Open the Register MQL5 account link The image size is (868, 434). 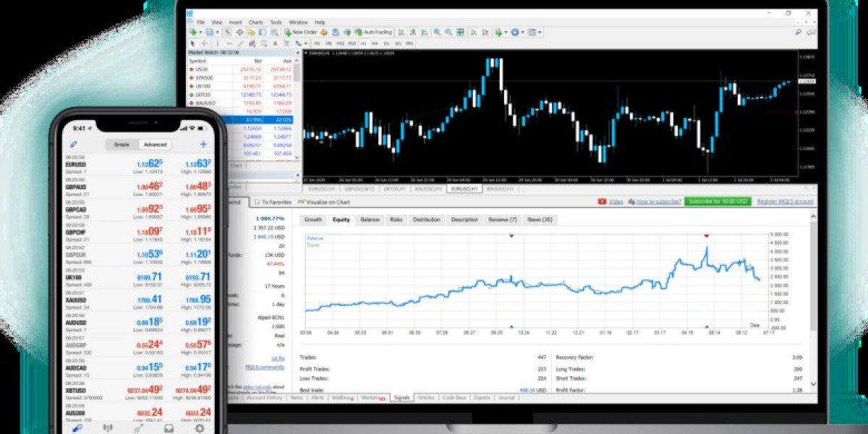(x=785, y=202)
